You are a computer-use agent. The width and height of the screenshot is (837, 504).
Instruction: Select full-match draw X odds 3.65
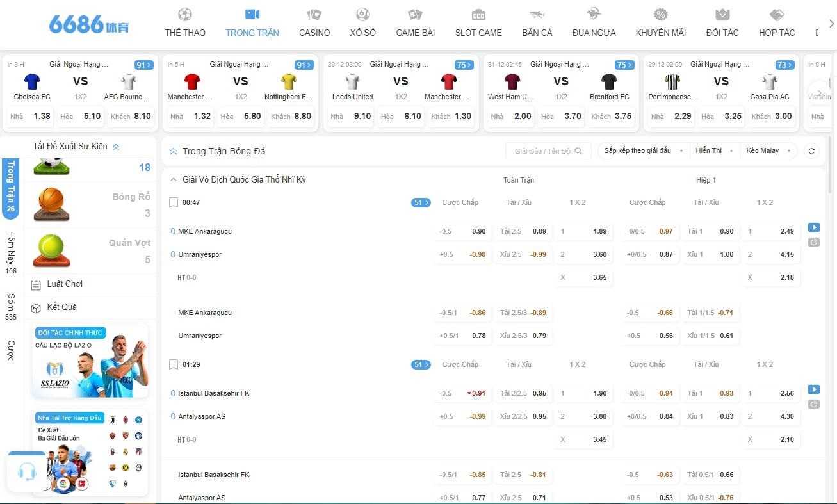coord(583,277)
